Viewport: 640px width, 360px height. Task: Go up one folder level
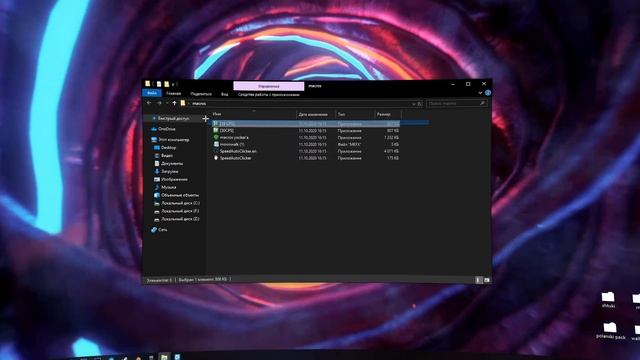pyautogui.click(x=174, y=103)
